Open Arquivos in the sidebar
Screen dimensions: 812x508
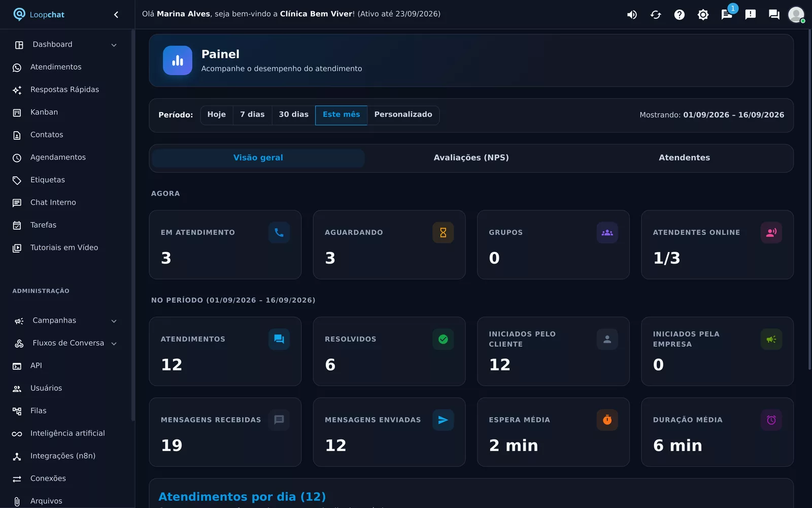[x=66, y=501]
